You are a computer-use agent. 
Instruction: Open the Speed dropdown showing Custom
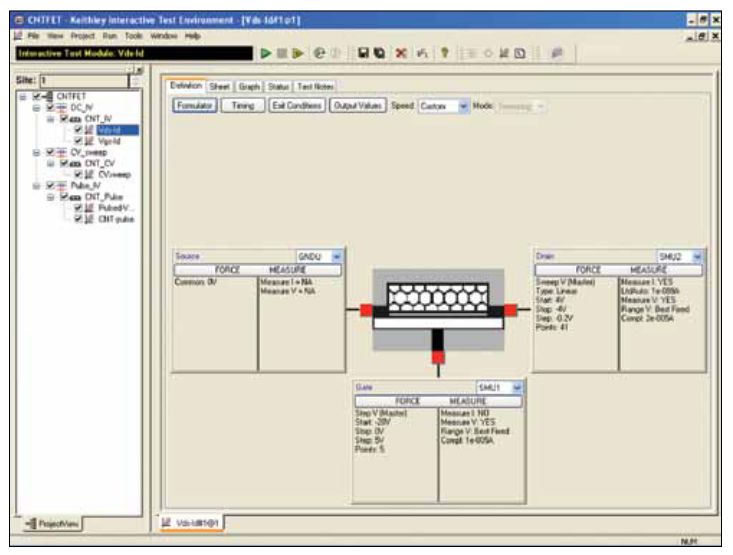(x=463, y=106)
